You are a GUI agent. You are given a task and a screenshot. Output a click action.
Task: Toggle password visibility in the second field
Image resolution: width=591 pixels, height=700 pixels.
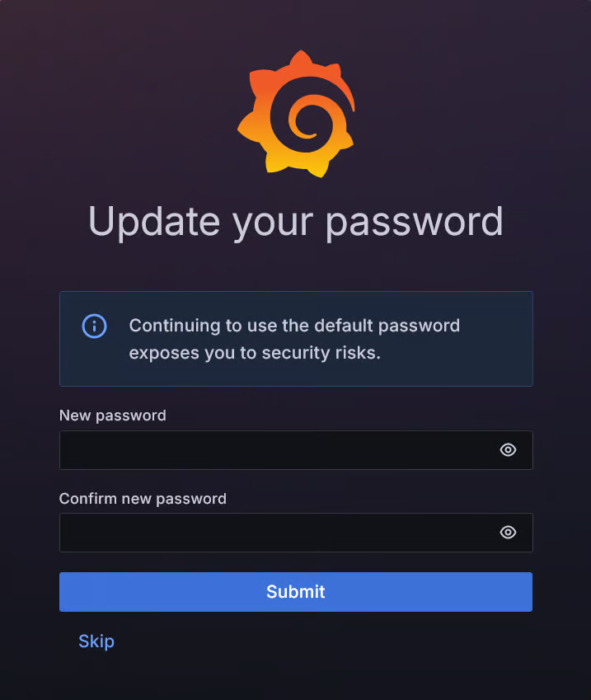(x=508, y=532)
